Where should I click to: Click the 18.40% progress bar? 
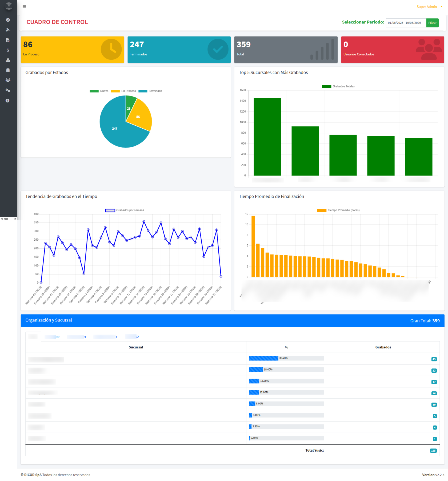286,369
